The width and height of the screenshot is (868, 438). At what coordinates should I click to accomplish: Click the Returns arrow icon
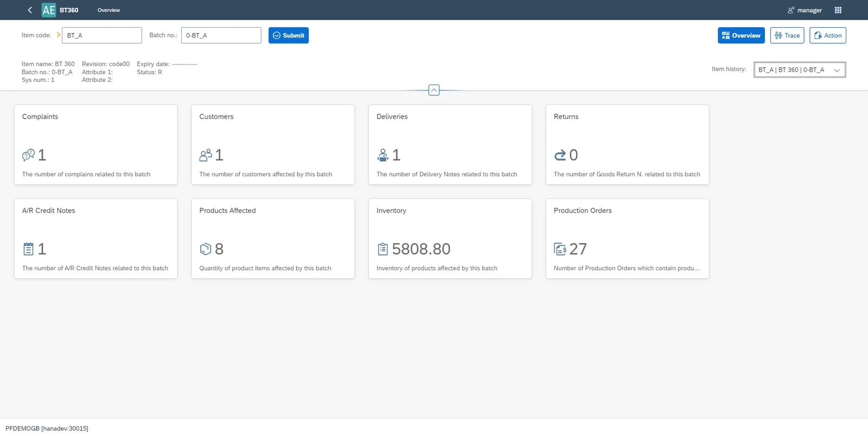click(560, 155)
